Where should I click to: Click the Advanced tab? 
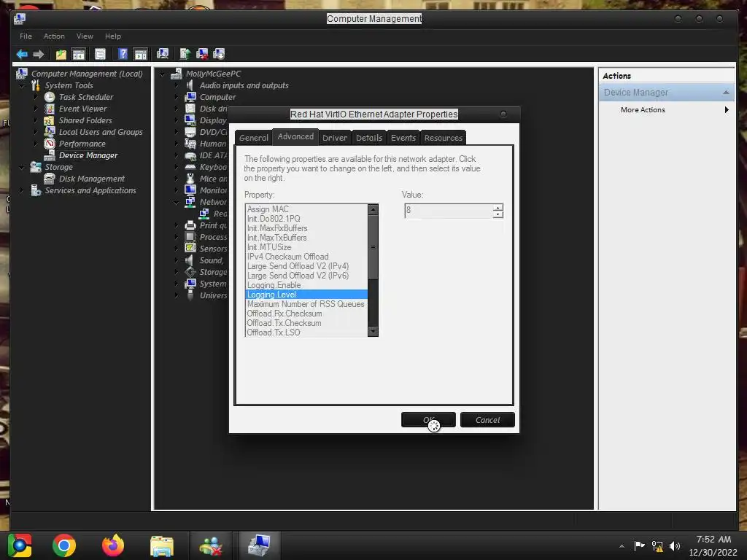tap(295, 136)
